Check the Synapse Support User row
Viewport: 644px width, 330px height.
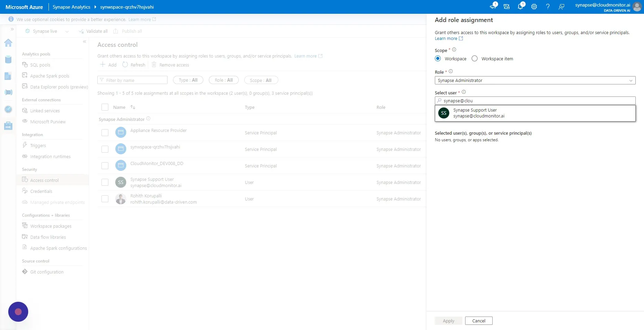[105, 182]
